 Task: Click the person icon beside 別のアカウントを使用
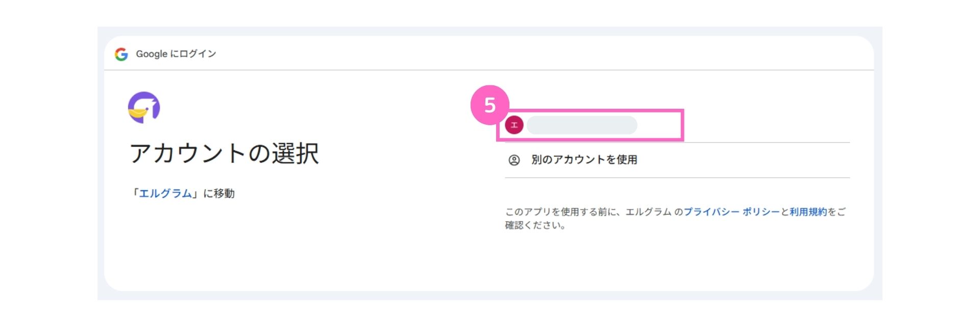coord(514,160)
